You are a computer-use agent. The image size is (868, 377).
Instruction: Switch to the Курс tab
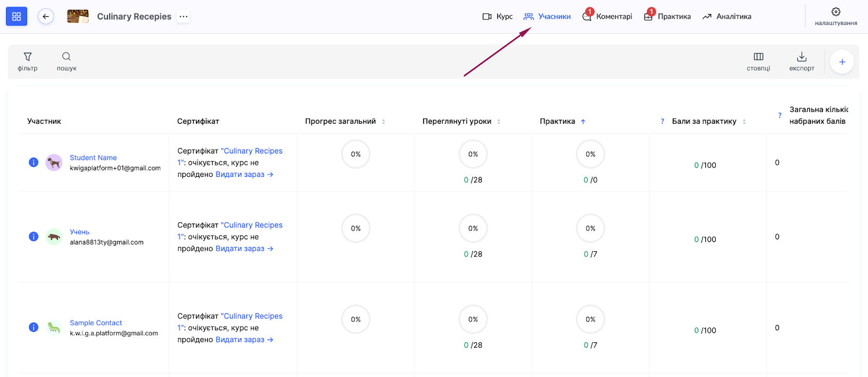[497, 16]
